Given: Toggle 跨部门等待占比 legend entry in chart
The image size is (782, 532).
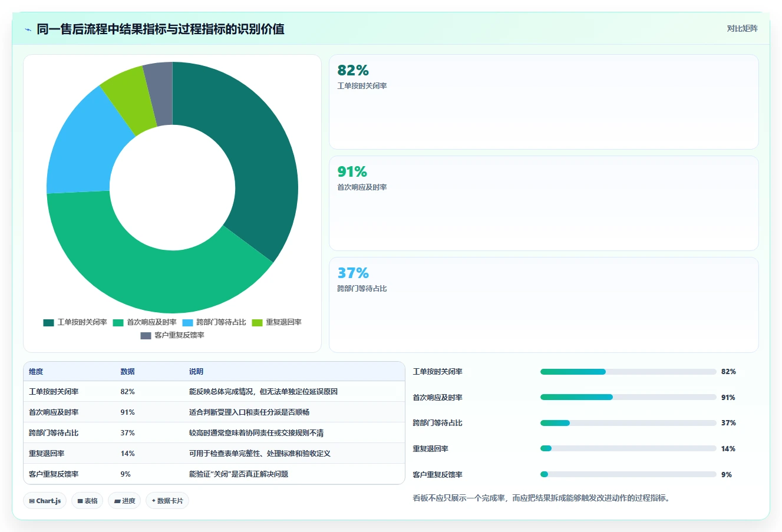Looking at the screenshot, I should pos(215,322).
